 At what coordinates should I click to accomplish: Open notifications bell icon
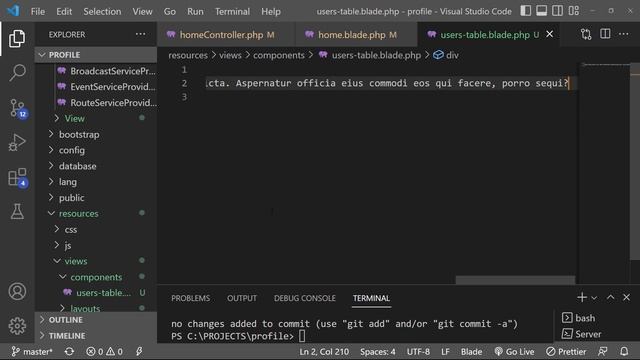pyautogui.click(x=624, y=351)
